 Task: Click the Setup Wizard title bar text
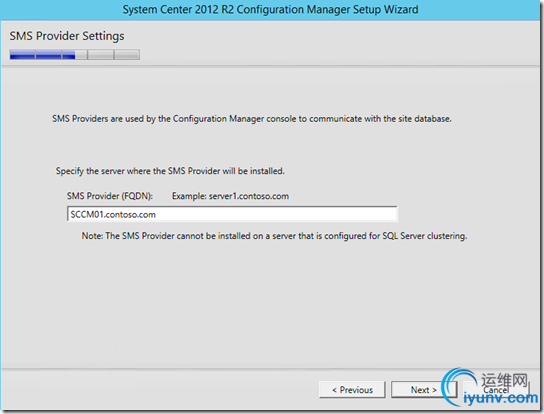[270, 9]
